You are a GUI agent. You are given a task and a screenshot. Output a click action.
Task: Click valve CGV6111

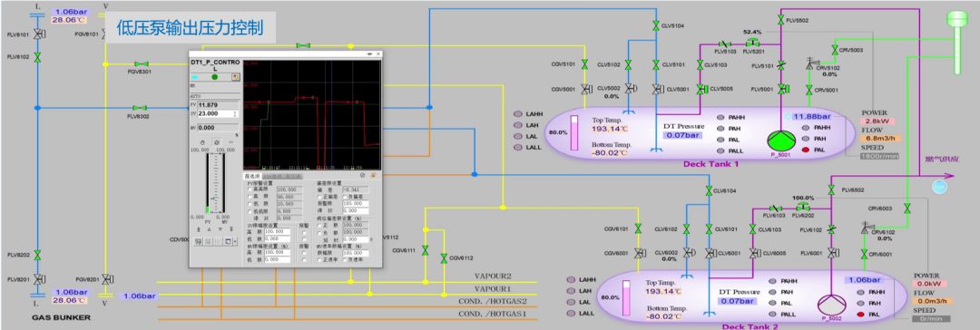point(425,250)
